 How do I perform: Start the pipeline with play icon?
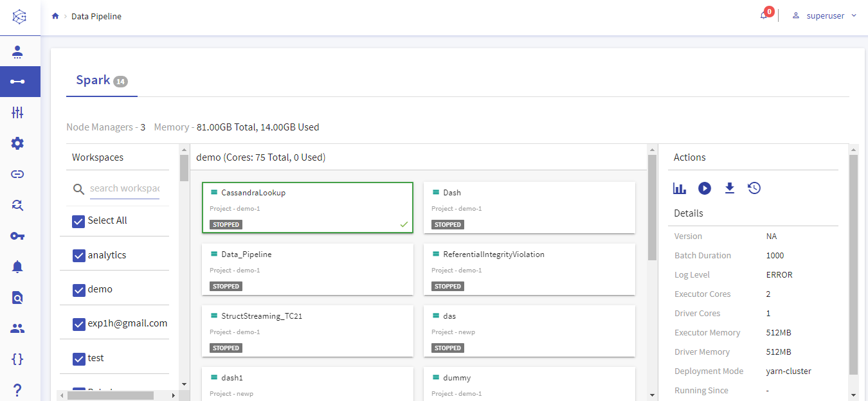[705, 188]
